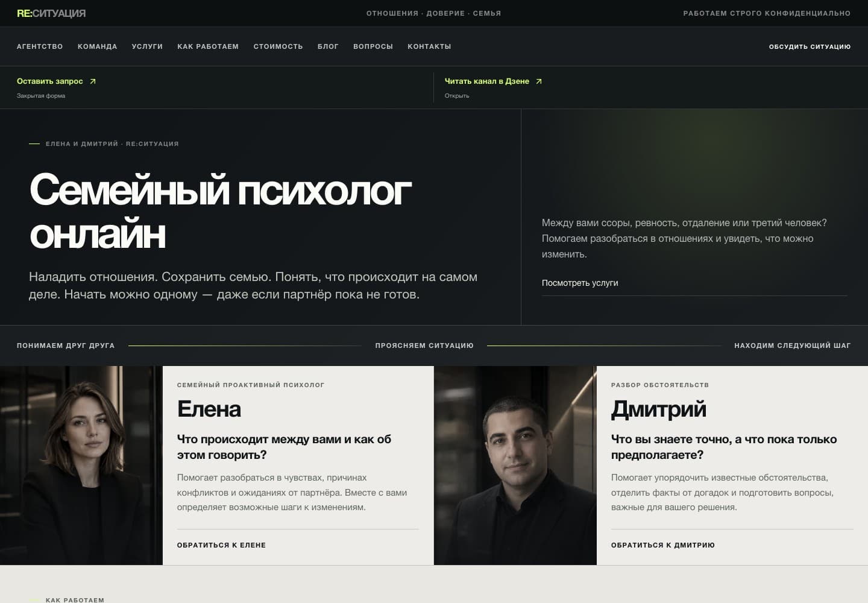Click the Дмитрий name heading
Screen dimensions: 868x603
click(x=659, y=409)
